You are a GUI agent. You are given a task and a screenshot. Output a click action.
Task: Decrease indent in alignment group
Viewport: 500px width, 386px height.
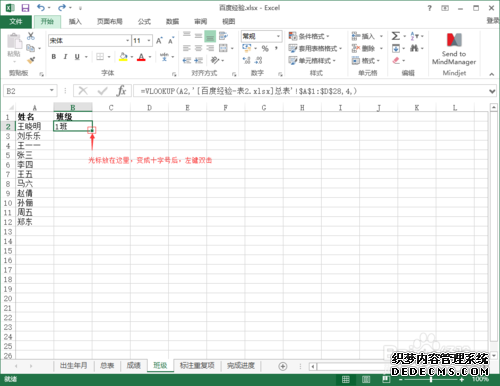click(187, 60)
